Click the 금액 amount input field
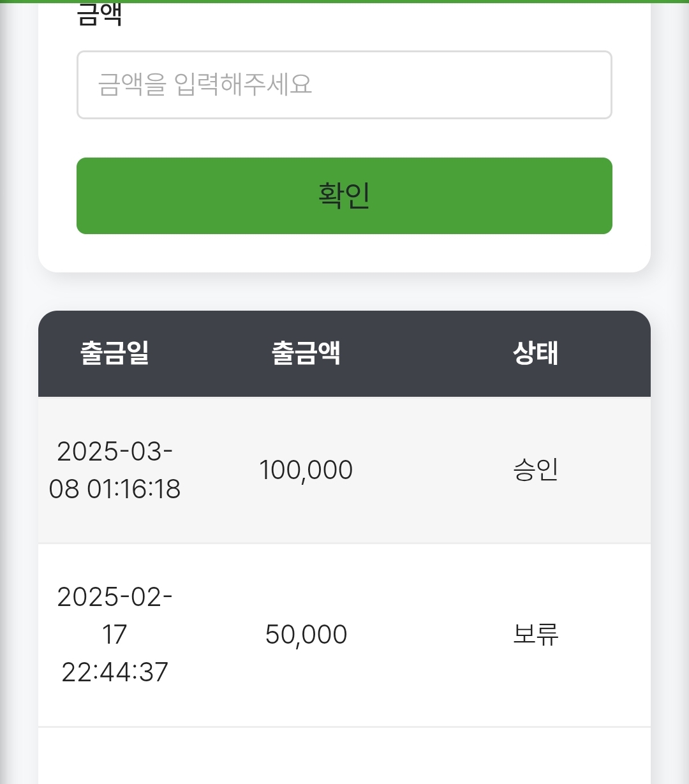The image size is (689, 784). coord(344,85)
